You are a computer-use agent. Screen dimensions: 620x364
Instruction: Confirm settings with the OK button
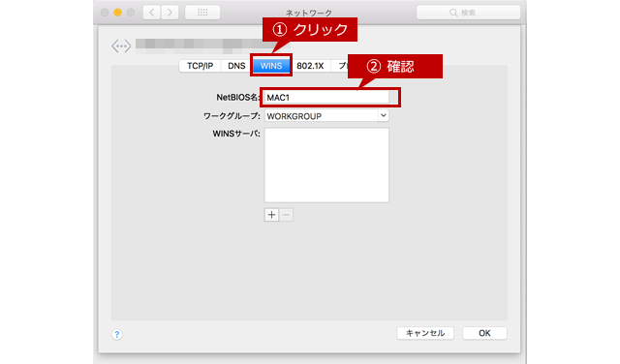pyautogui.click(x=484, y=333)
